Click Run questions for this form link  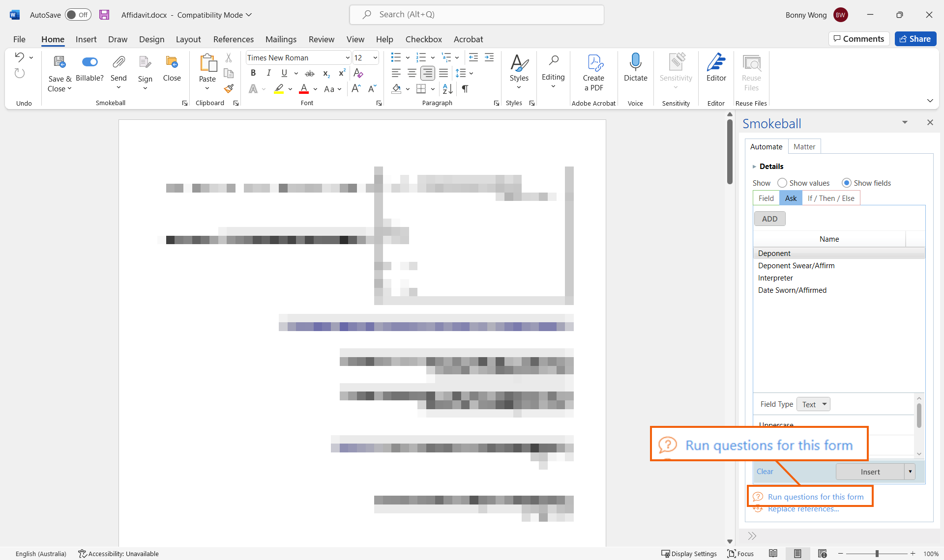(816, 497)
